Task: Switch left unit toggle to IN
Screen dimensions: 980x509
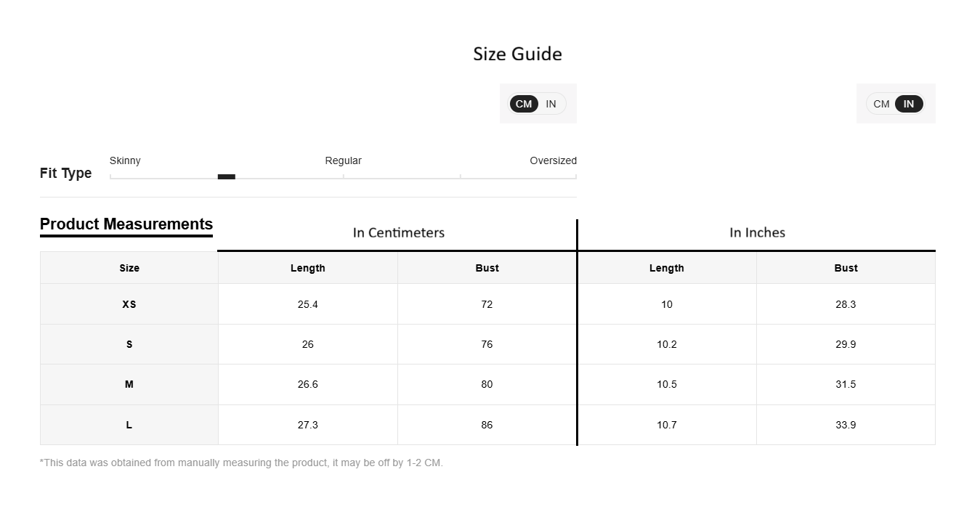Action: tap(551, 104)
